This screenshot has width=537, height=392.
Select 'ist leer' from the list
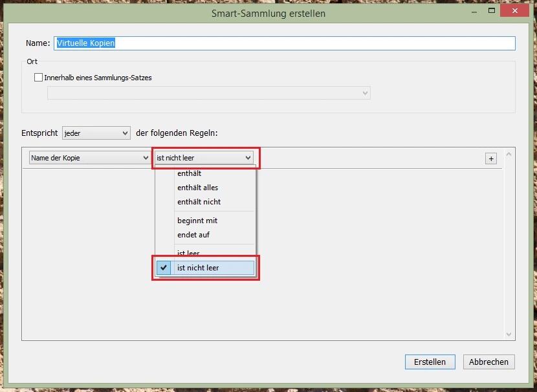[188, 253]
